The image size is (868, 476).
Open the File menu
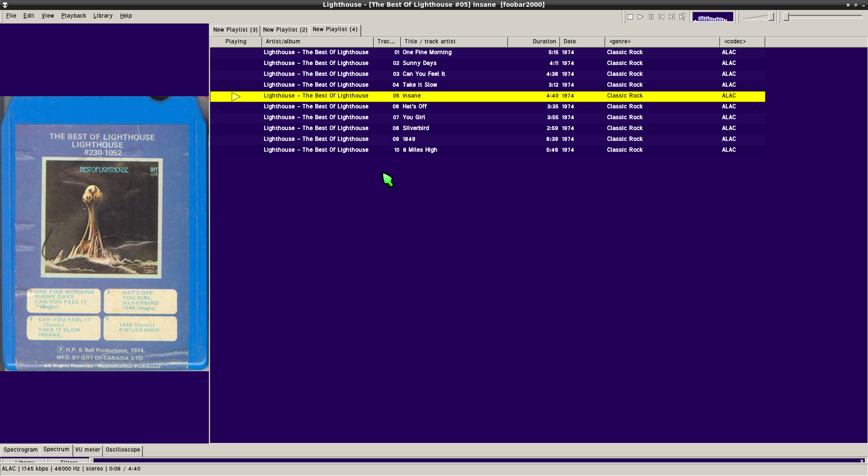point(11,16)
